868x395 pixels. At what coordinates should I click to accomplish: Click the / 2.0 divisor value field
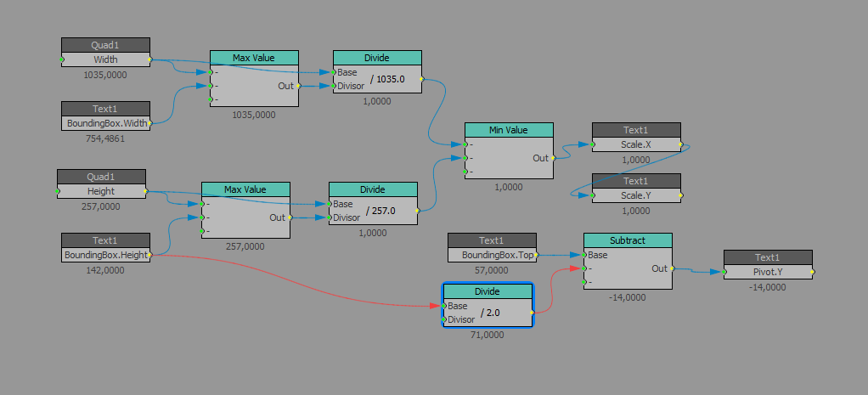tap(490, 313)
